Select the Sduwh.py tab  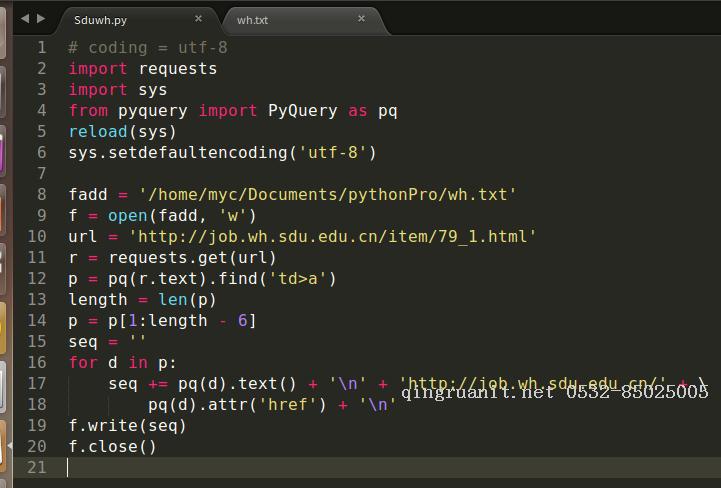click(x=101, y=19)
